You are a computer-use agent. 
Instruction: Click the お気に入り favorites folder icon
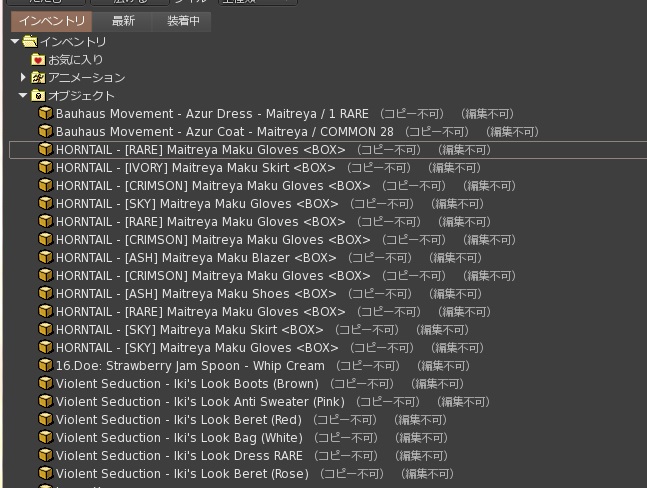click(x=38, y=60)
